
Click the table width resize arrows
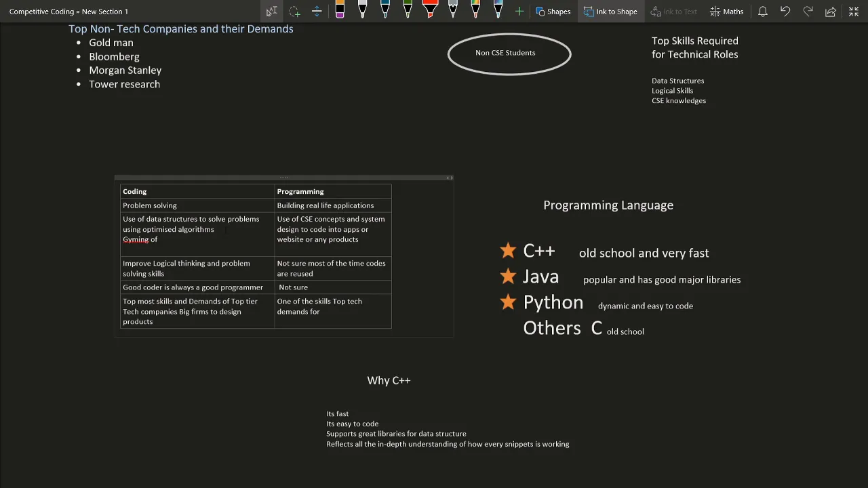[449, 178]
